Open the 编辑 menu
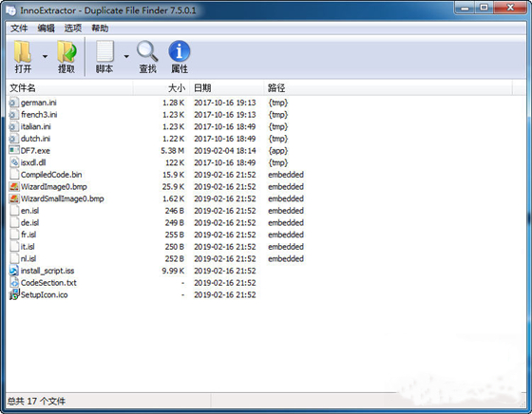The width and height of the screenshot is (532, 414). click(46, 28)
